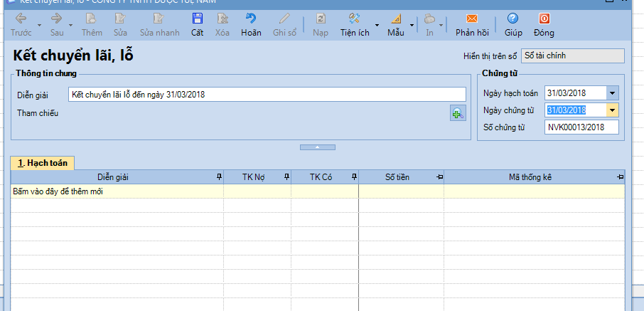Open the Mẫu template tool
The image size is (644, 311).
point(396,25)
